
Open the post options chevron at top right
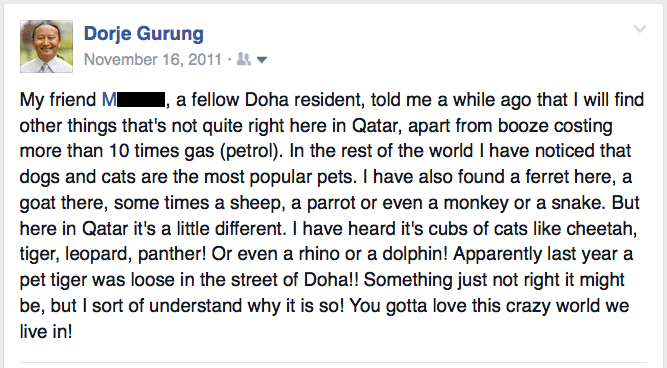point(640,29)
